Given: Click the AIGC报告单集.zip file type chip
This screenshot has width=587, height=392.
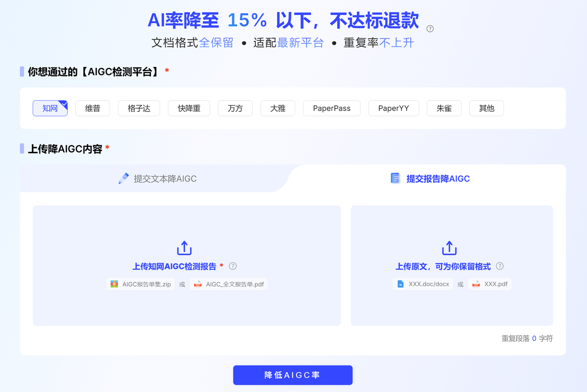Looking at the screenshot, I should point(140,284).
